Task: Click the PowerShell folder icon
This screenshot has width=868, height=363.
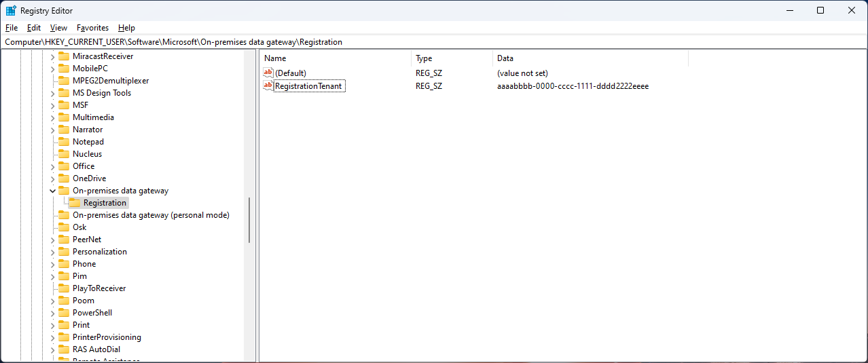Action: coord(63,313)
